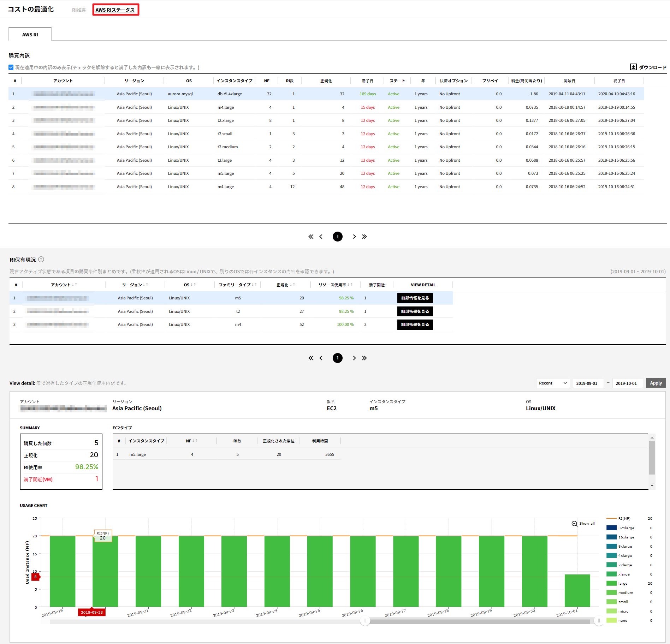Click the Apply date range button

pyautogui.click(x=656, y=383)
